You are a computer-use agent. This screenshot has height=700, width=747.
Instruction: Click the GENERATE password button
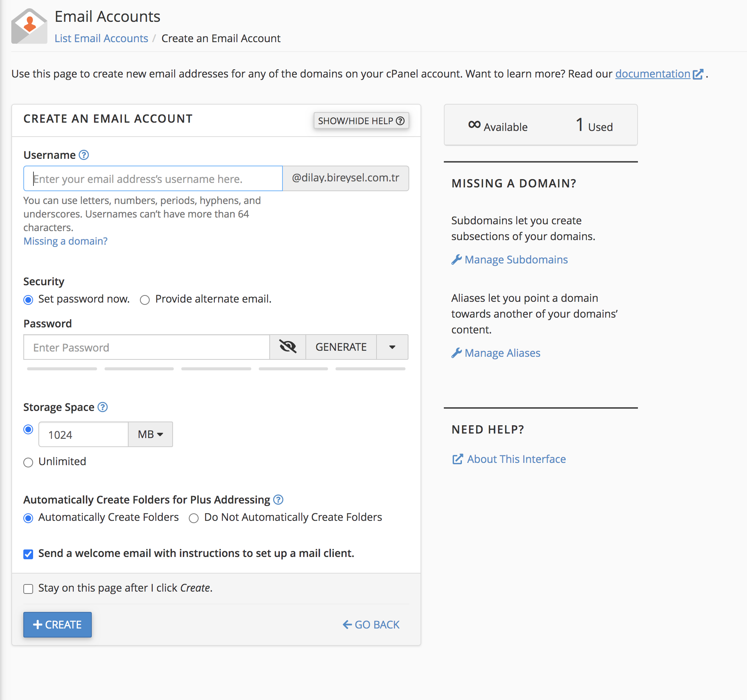pos(341,347)
